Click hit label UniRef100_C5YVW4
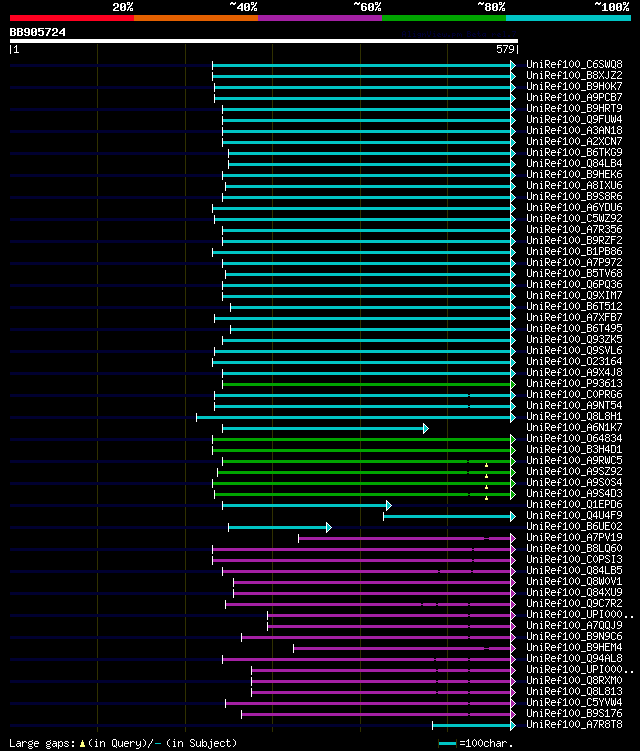The image size is (640, 751). 574,703
